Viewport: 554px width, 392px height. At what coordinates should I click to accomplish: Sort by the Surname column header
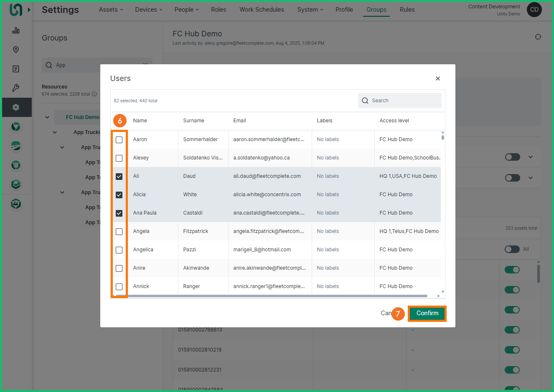click(193, 121)
